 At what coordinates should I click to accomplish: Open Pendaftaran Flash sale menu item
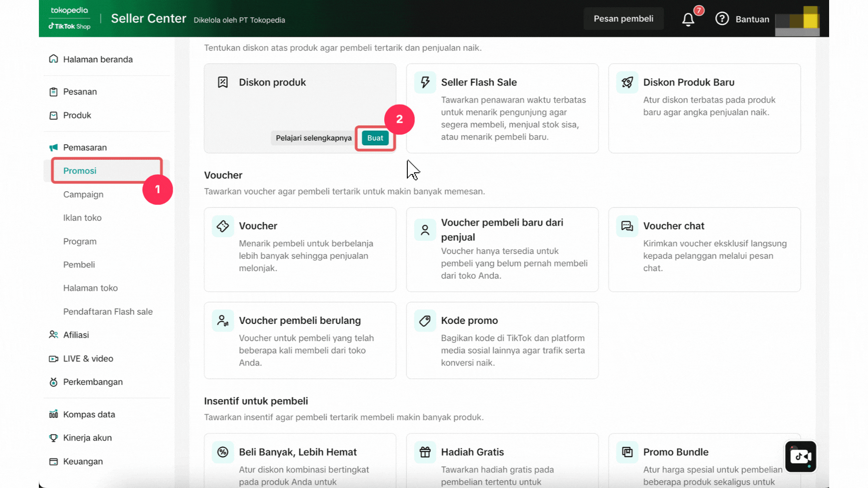coord(108,312)
